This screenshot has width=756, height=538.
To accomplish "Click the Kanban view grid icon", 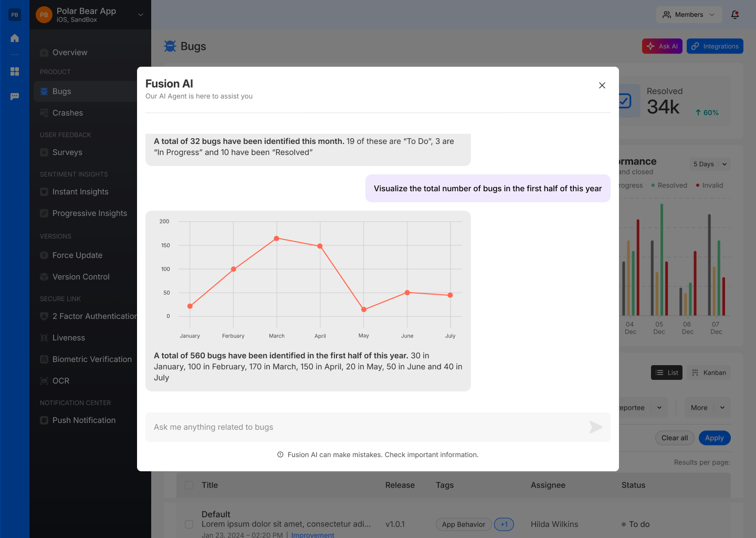I will click(695, 373).
